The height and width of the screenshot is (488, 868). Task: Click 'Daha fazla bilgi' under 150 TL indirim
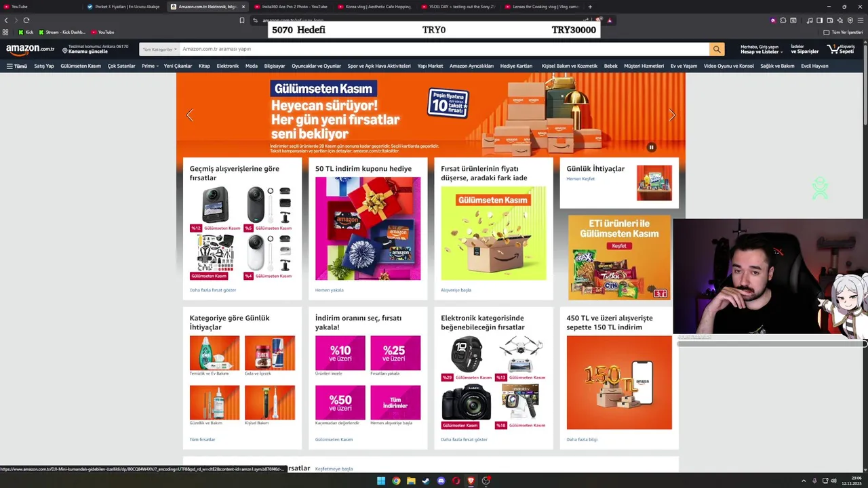(x=582, y=440)
